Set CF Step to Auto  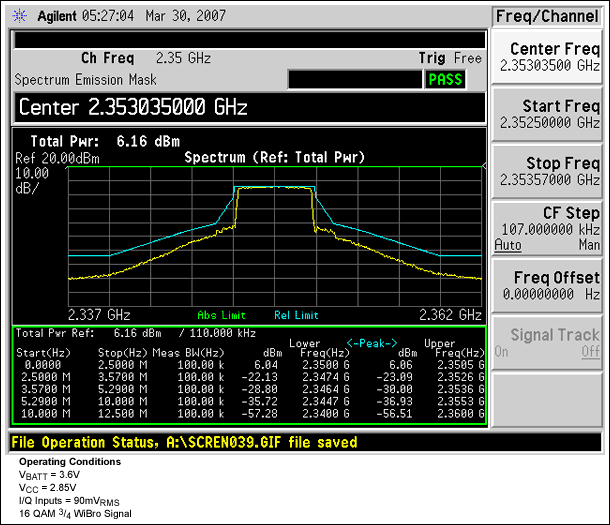coord(507,245)
